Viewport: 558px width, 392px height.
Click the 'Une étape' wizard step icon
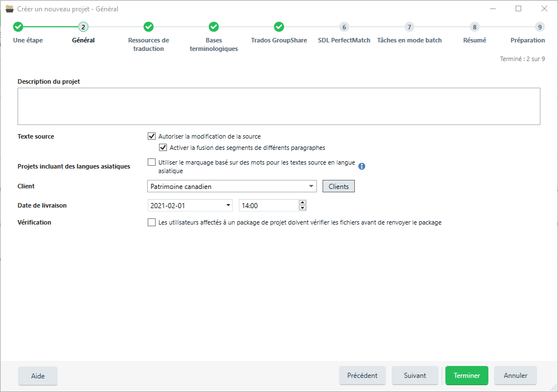pyautogui.click(x=18, y=27)
